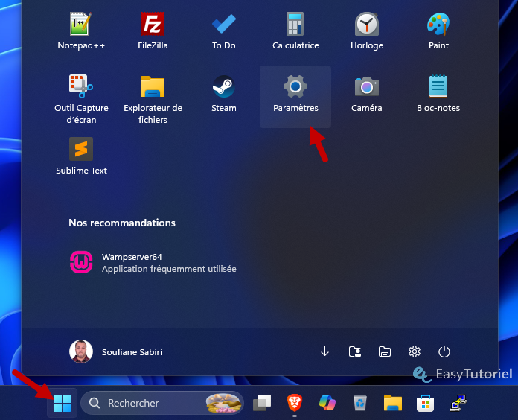
Task: Click the Soufiane Sabiri user profile
Action: 116,351
